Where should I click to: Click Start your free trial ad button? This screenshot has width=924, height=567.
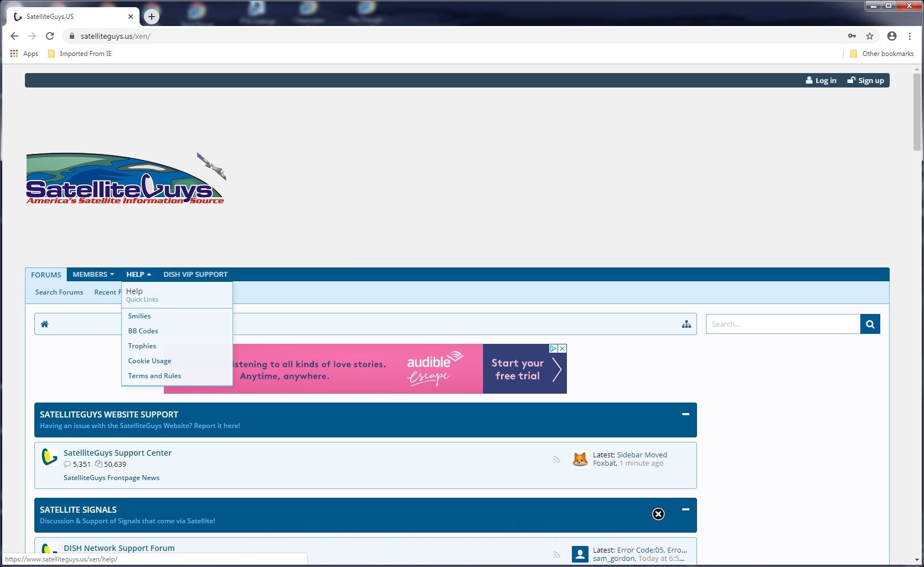525,369
